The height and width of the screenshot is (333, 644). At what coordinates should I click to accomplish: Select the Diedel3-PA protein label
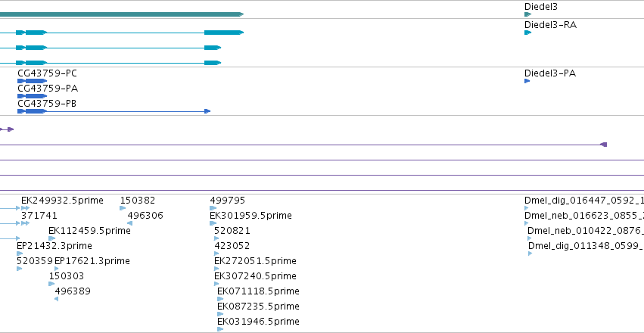click(550, 73)
